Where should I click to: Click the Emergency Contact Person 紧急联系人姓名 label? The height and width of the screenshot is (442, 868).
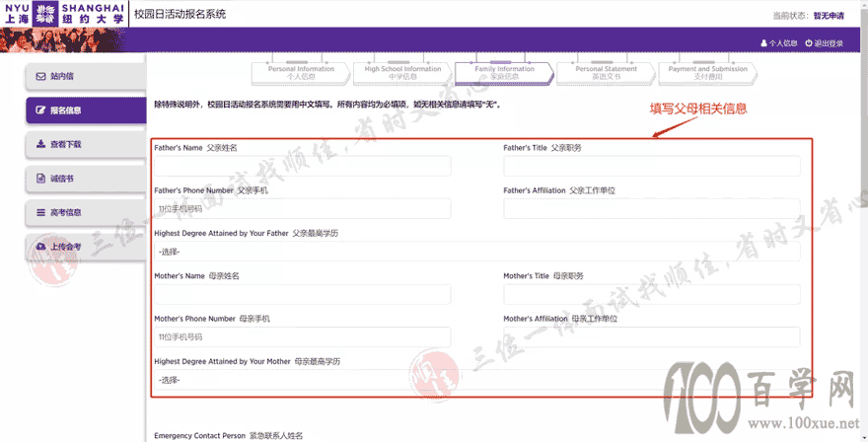228,436
